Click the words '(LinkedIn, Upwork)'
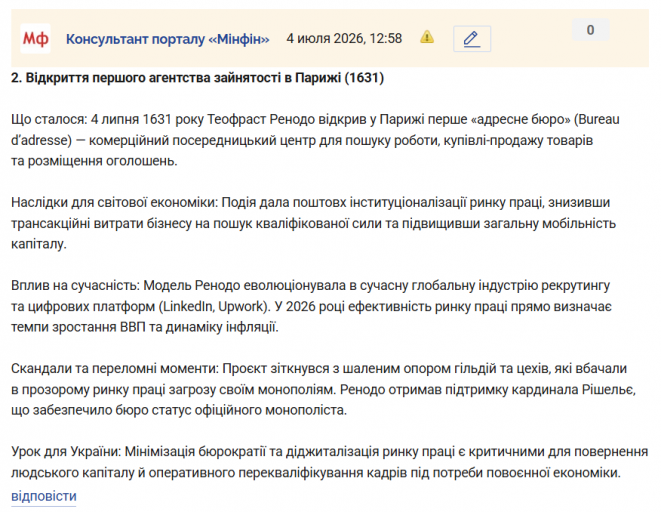 pos(215,306)
